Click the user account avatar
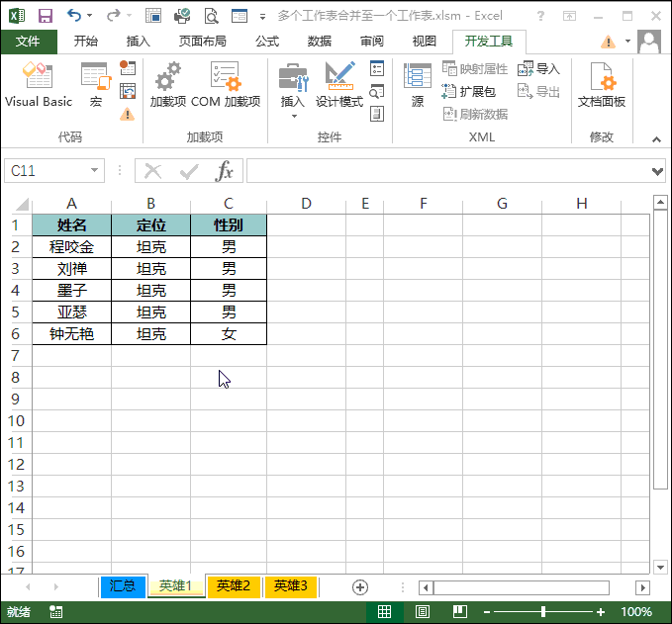Screen dimensions: 672x624 click(x=649, y=42)
